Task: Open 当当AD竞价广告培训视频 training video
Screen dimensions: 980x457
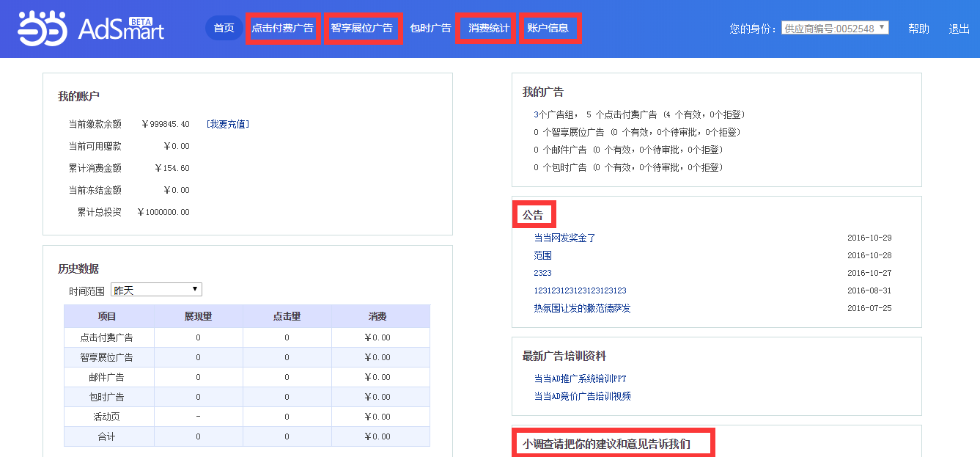Action: tap(582, 396)
